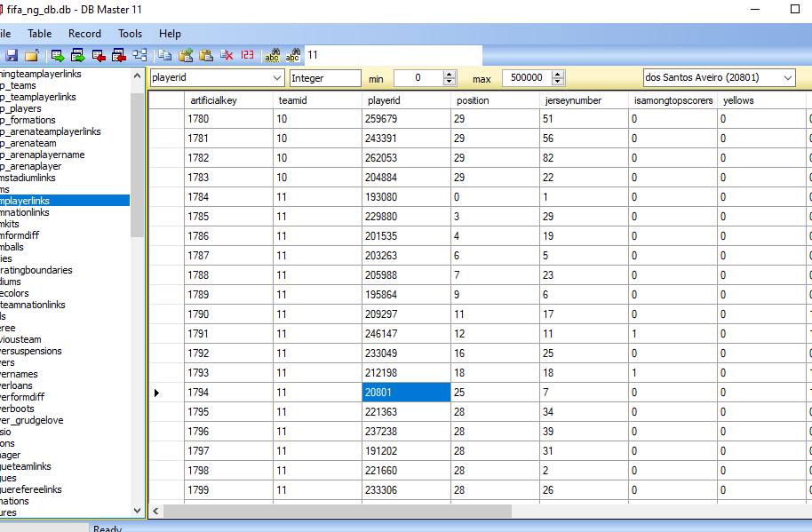Screen dimensions: 812x532
Task: Click the Copy record toolbar icon
Action: (x=164, y=55)
